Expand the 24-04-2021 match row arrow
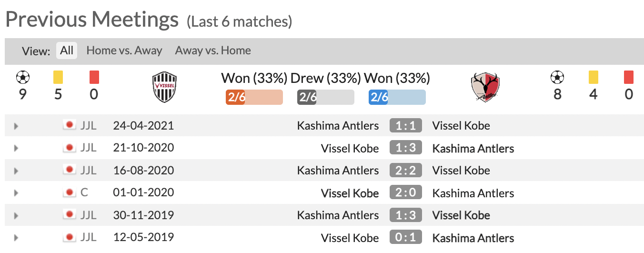The image size is (644, 253). [16, 126]
